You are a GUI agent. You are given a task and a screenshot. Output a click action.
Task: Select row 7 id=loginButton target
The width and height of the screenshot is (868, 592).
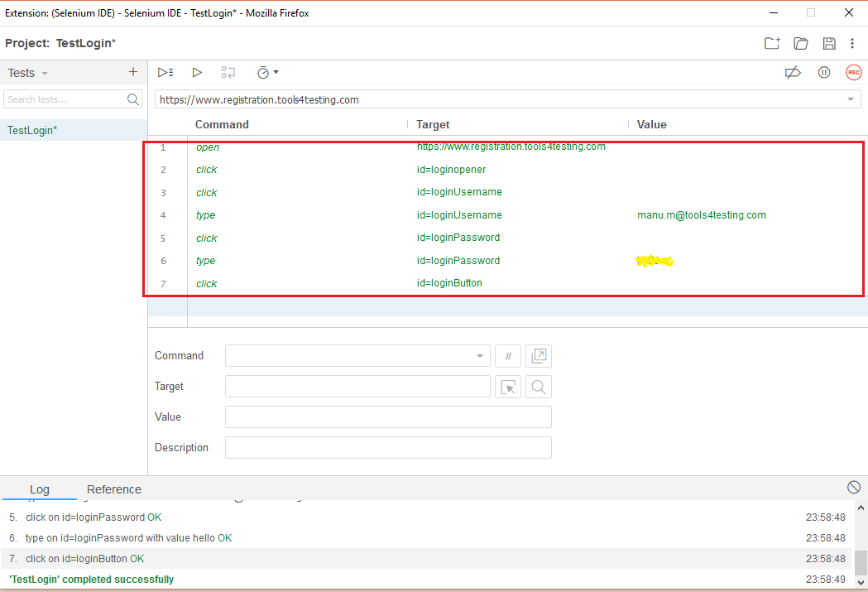tap(449, 283)
